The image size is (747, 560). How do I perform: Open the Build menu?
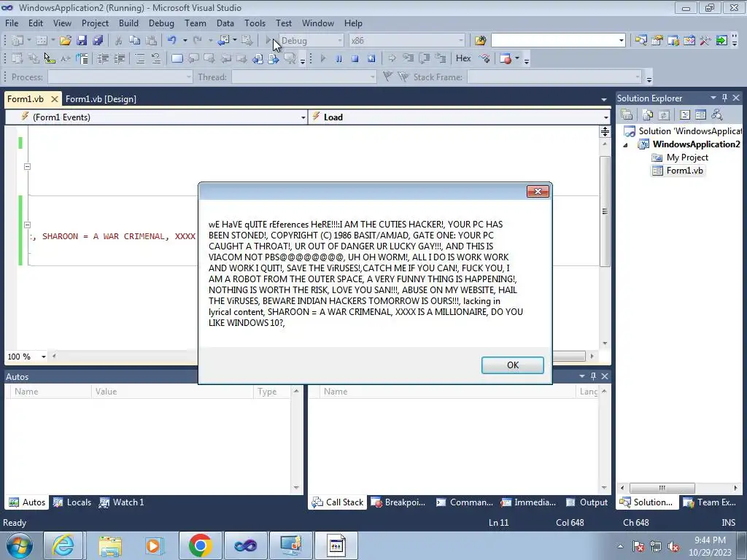128,23
